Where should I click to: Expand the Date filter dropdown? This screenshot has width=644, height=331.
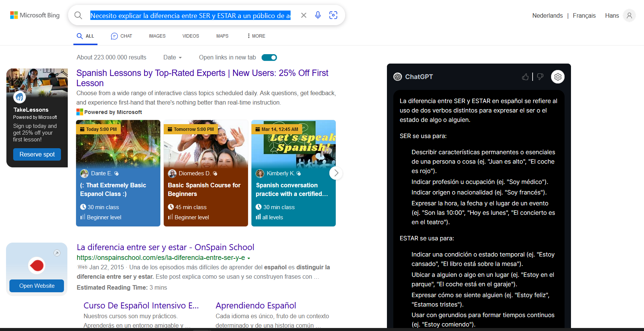[x=172, y=58]
